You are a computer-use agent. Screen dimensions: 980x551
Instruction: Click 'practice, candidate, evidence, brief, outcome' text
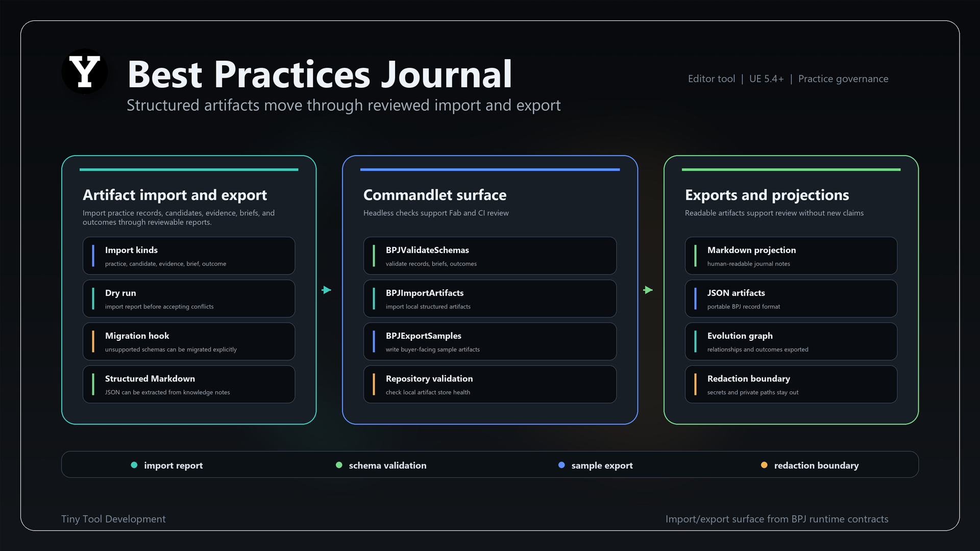[x=165, y=264]
